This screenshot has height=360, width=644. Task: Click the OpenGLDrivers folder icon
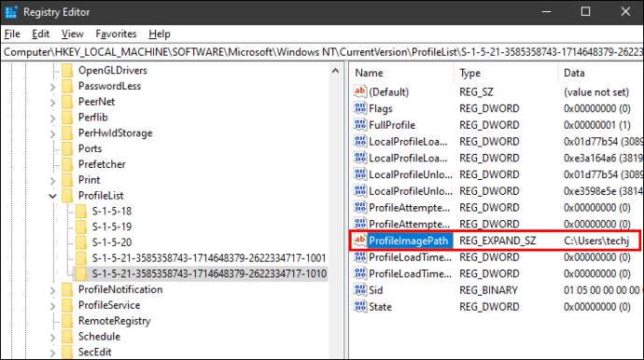[x=67, y=70]
